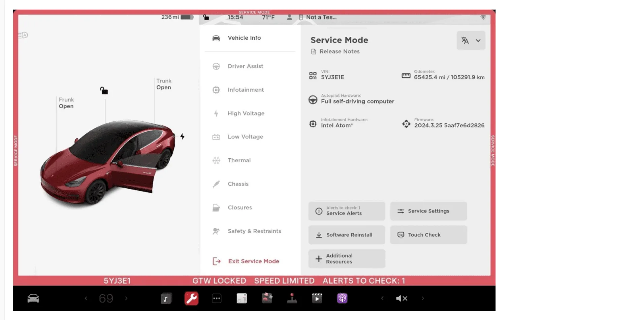
Task: Raise volume with right chevron
Action: pos(423,298)
